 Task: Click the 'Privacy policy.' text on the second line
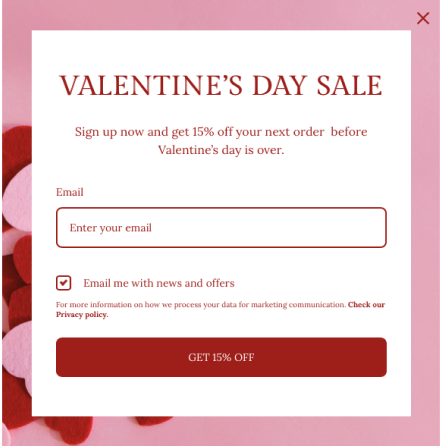point(82,315)
